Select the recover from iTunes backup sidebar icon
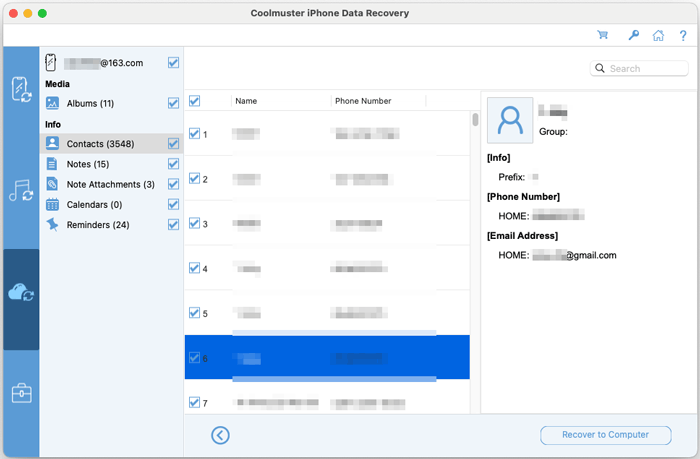This screenshot has width=700, height=459. click(21, 191)
